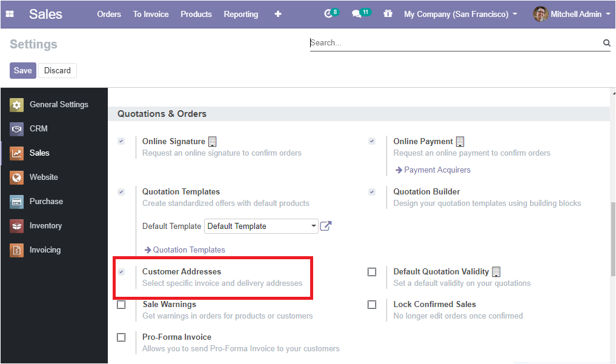Click the Quotation Builder label
This screenshot has width=616, height=364.
coord(426,192)
